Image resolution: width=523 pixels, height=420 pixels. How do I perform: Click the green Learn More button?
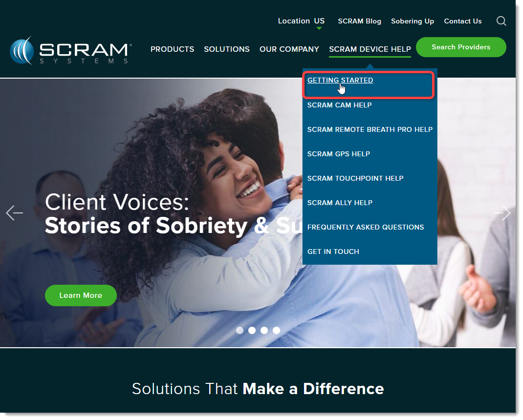pyautogui.click(x=81, y=296)
